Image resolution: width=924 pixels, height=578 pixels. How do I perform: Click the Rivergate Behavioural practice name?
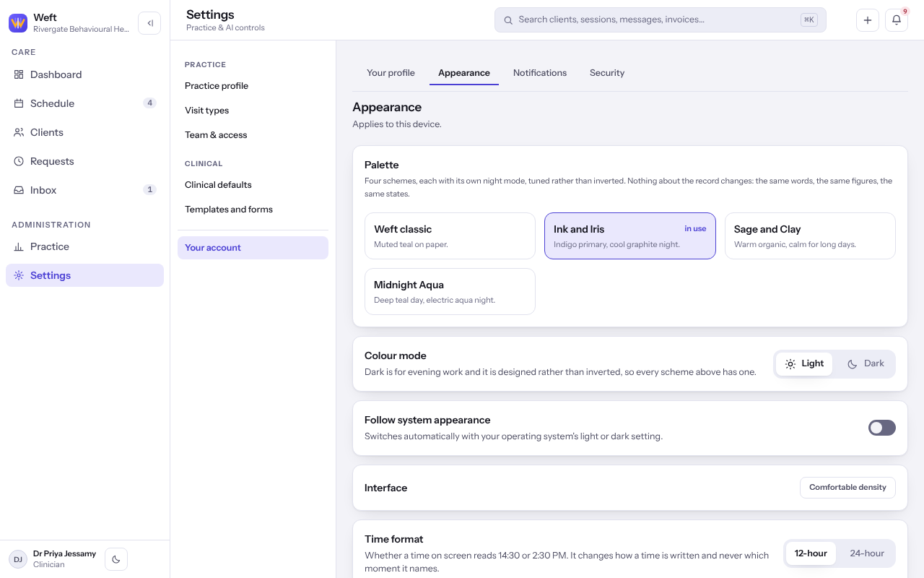(82, 30)
